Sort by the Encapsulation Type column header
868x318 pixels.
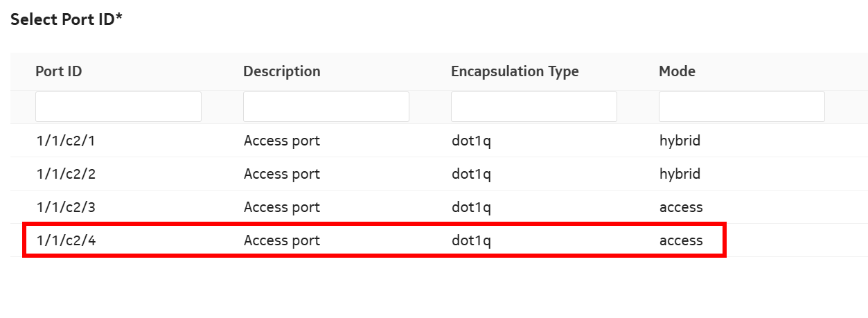click(x=514, y=71)
